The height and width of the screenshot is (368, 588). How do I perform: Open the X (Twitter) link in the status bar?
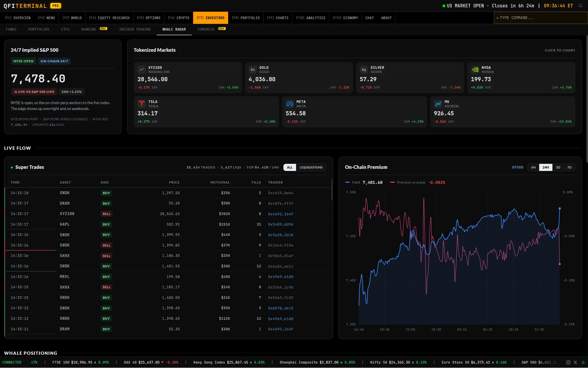tap(575, 362)
